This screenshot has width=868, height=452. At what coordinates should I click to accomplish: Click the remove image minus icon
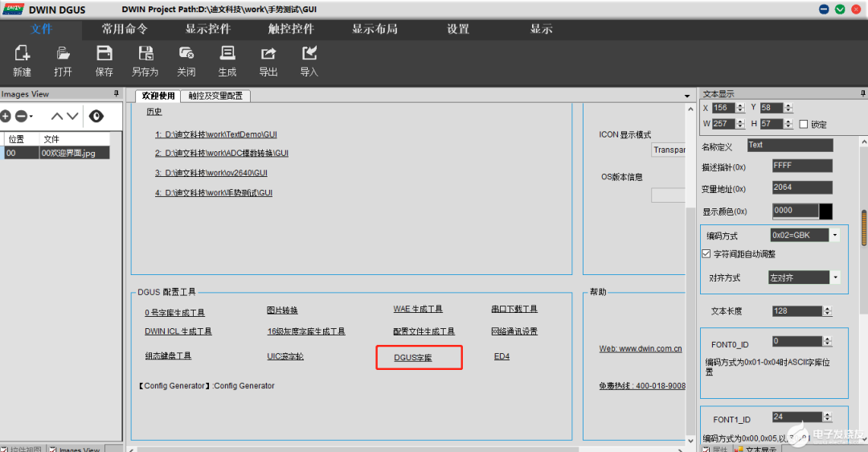[21, 117]
